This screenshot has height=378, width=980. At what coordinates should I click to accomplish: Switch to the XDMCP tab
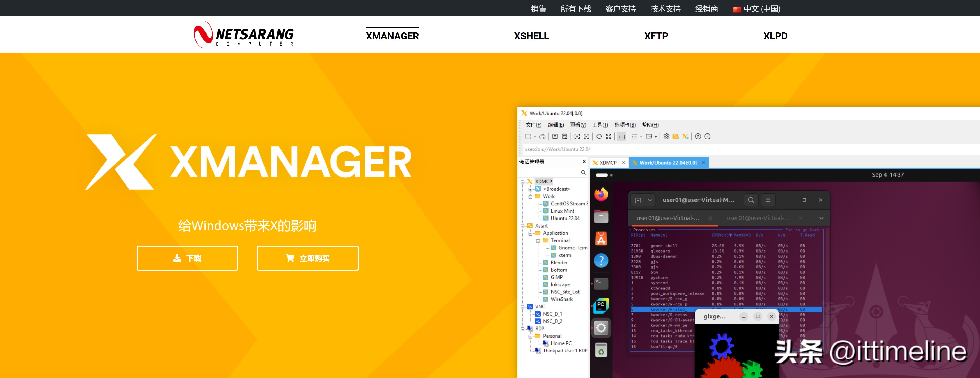coord(608,163)
